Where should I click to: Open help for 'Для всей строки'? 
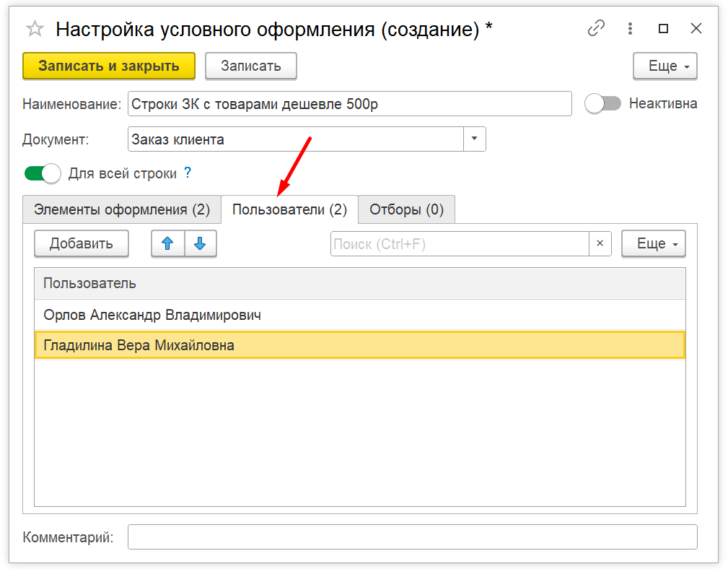click(188, 173)
